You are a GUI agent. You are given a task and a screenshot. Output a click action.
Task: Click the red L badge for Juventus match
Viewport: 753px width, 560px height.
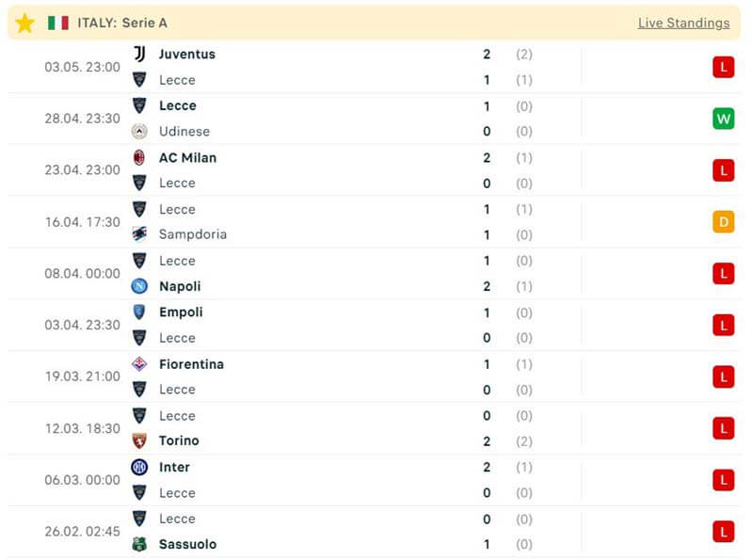[x=723, y=67]
